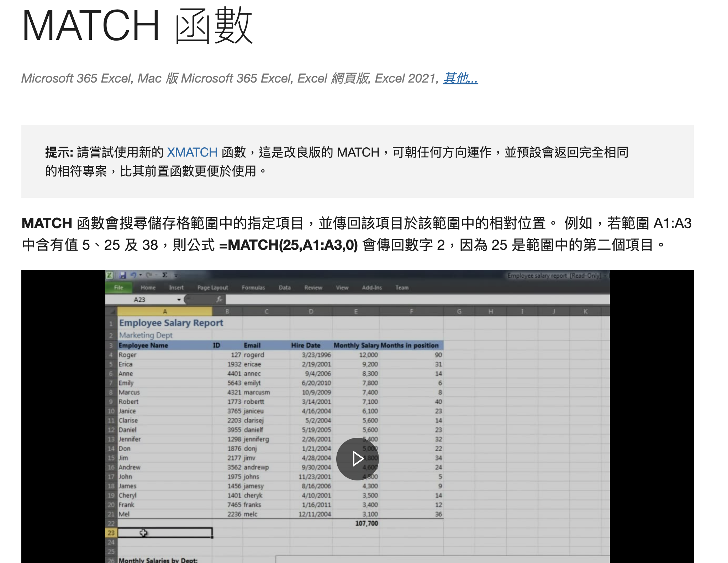Open the XMATCH function link
This screenshot has height=563, width=728.
[192, 152]
